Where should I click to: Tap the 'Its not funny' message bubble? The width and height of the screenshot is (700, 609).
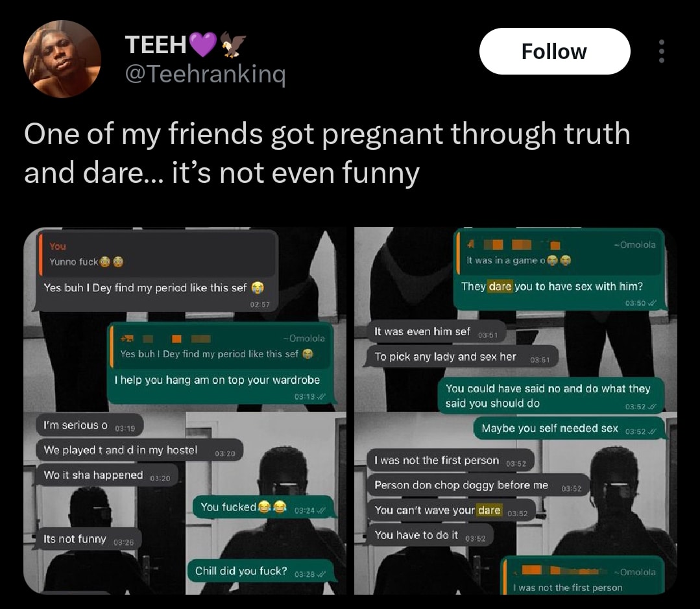pos(88,540)
